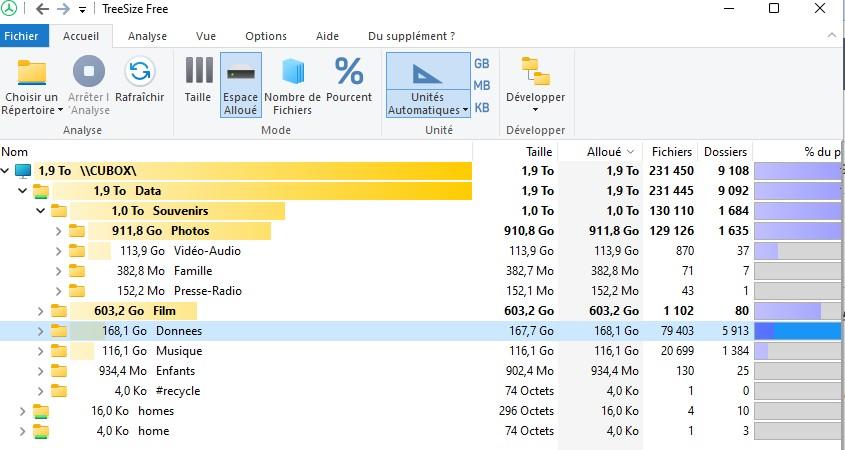Toggle the Espace Alloué mode button

[240, 84]
